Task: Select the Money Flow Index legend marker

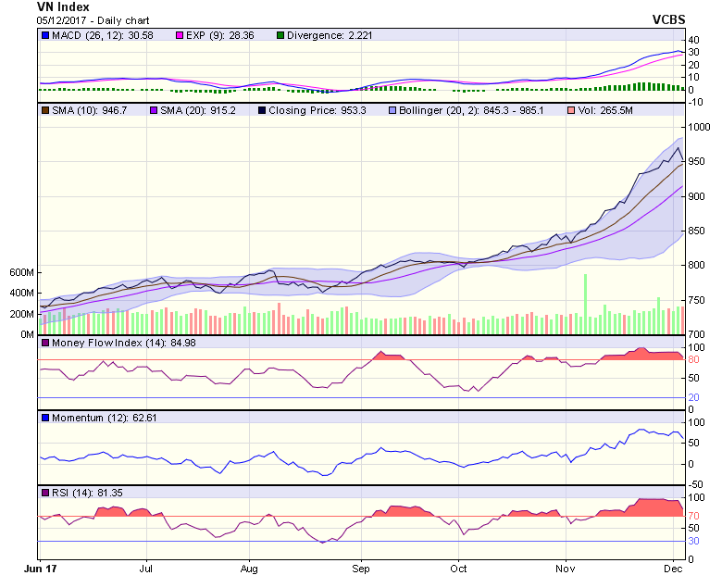Action: tap(45, 344)
